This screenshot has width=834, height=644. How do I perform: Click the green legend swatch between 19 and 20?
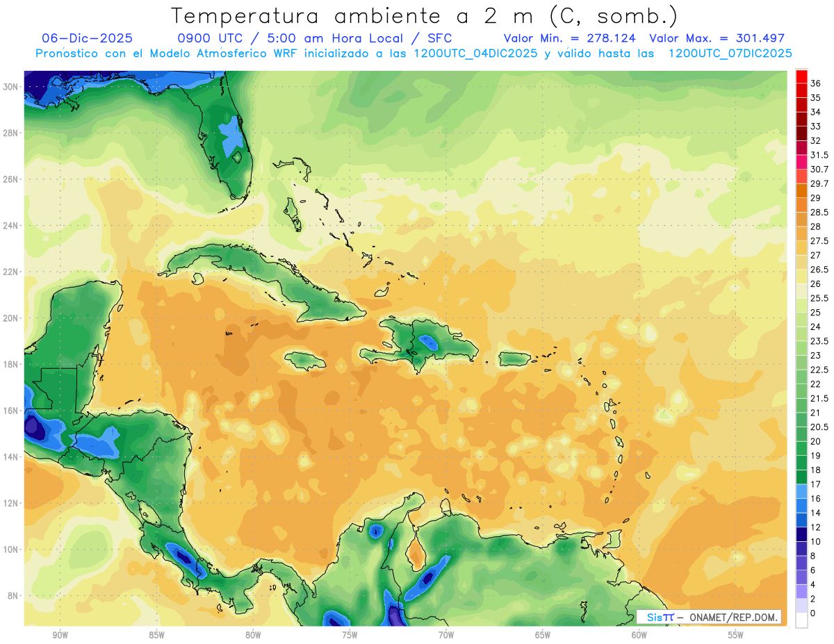(x=801, y=448)
